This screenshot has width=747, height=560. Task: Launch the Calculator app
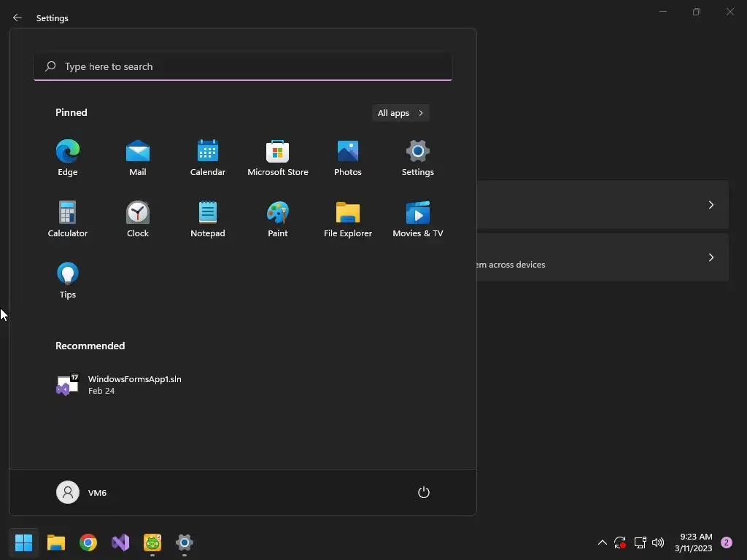[x=68, y=219]
